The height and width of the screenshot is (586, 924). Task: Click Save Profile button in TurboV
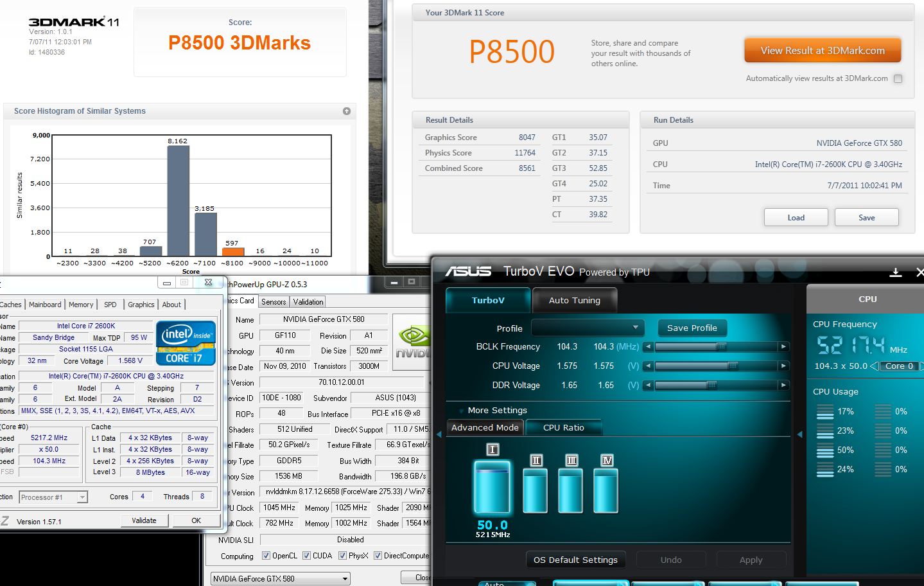(692, 328)
